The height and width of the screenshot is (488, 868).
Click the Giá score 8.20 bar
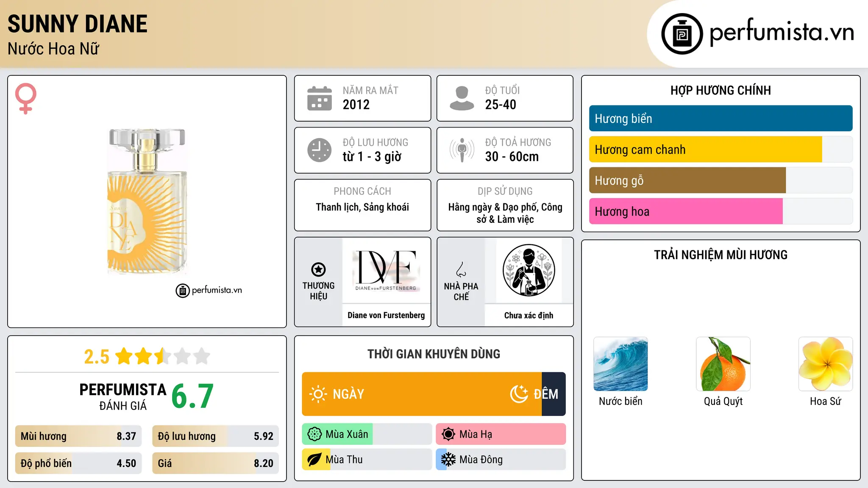point(215,463)
